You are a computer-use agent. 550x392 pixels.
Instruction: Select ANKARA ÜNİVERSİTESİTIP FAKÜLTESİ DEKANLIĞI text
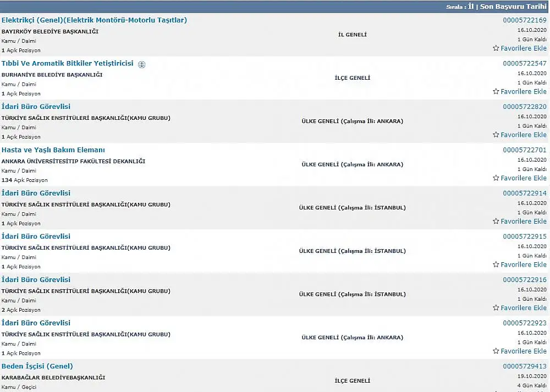point(73,161)
